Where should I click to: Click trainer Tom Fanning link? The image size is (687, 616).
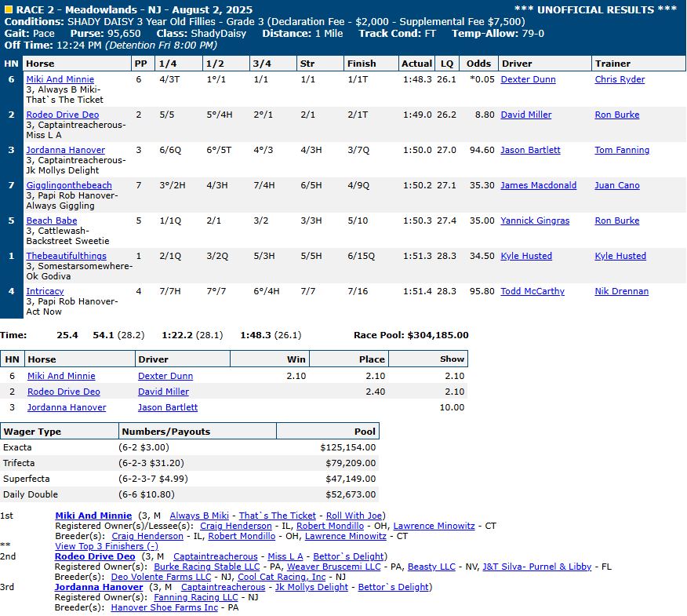coord(621,151)
